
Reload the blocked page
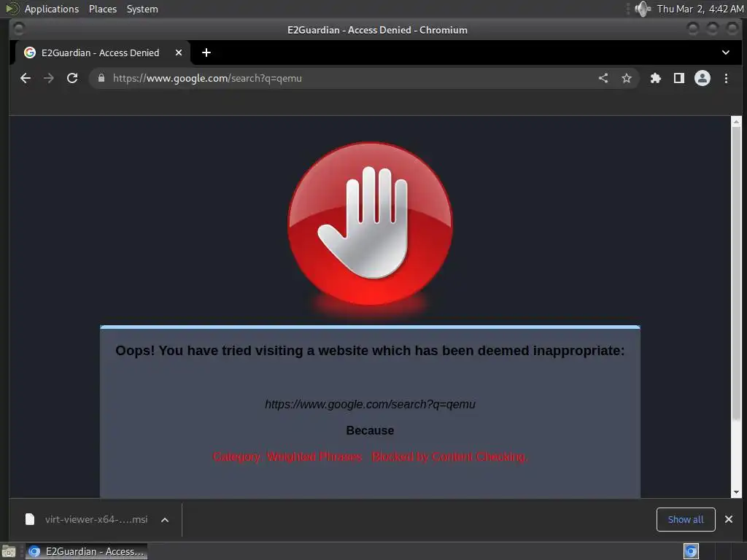click(x=72, y=78)
